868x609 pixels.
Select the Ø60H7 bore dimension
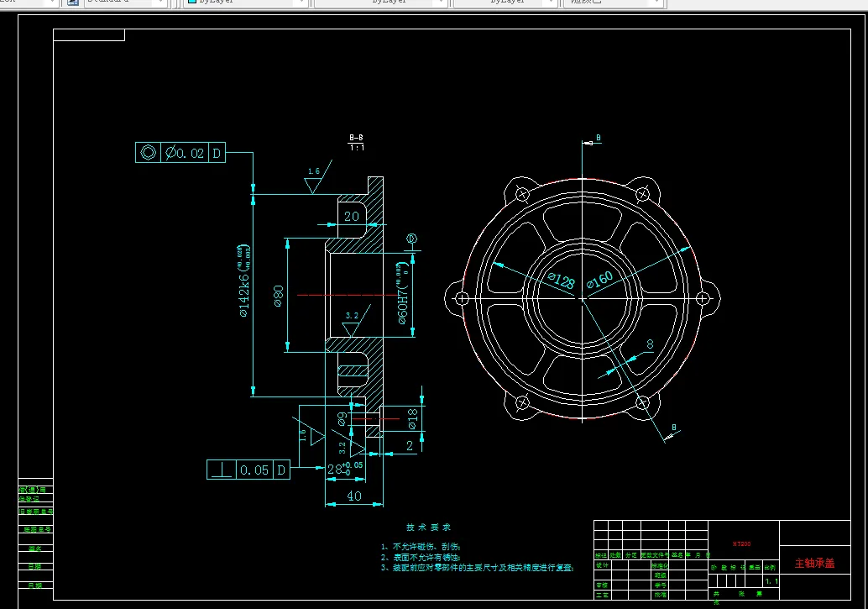pyautogui.click(x=402, y=293)
